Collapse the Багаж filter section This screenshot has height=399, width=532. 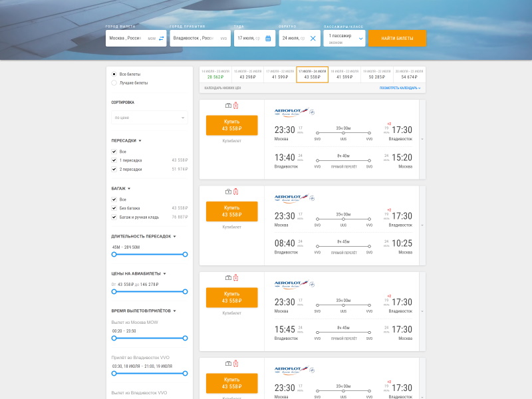129,189
